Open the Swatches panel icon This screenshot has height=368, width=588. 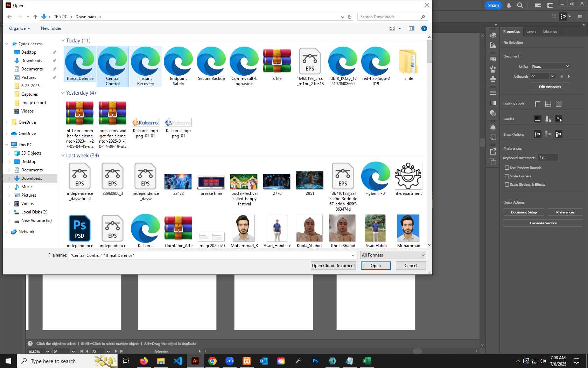(493, 59)
